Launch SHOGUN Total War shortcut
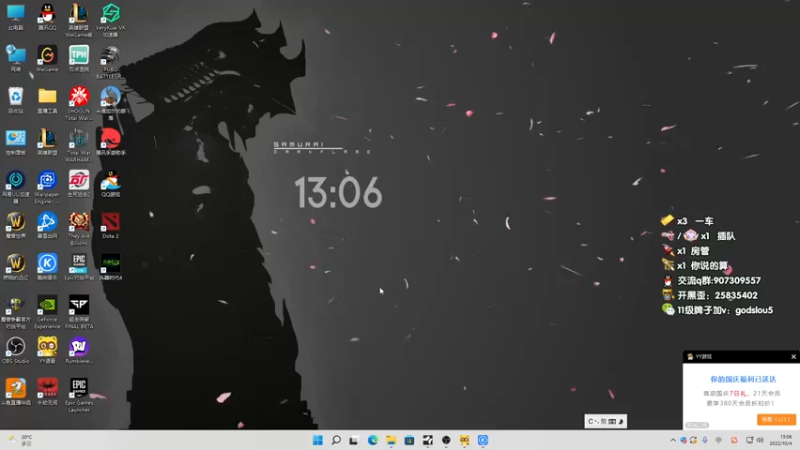 79,101
